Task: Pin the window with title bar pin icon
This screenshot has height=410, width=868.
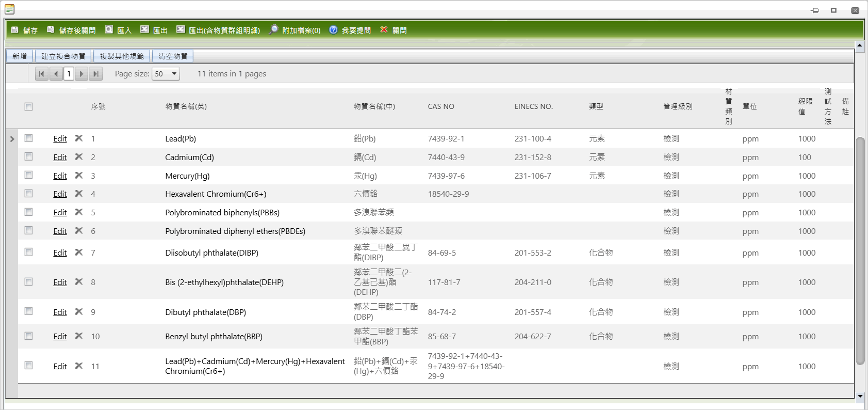Action: 815,10
